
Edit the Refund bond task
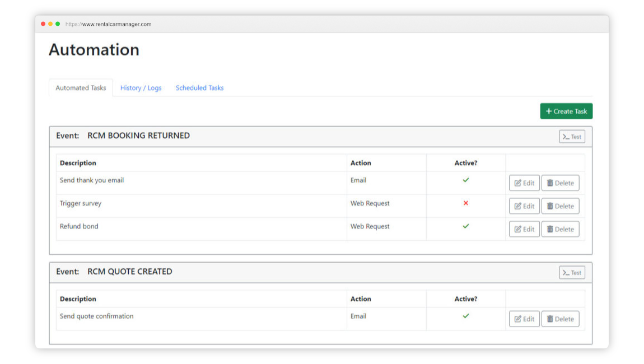pos(524,229)
